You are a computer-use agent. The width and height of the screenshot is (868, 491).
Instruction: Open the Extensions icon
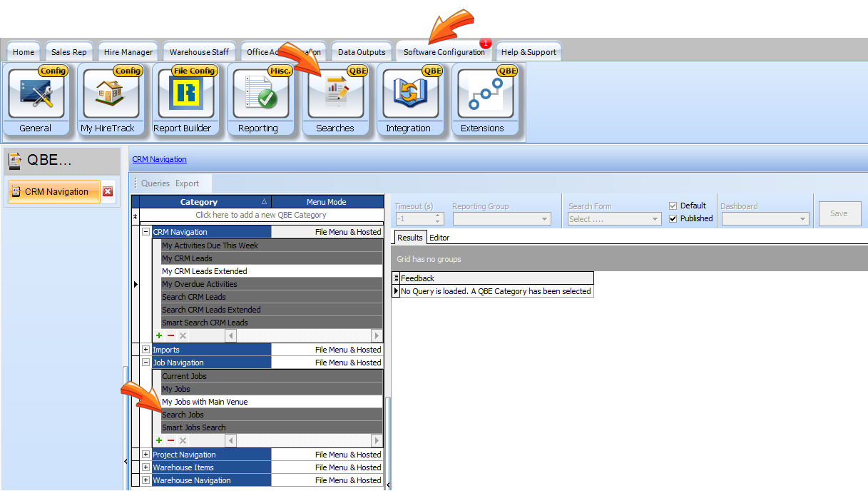[484, 93]
